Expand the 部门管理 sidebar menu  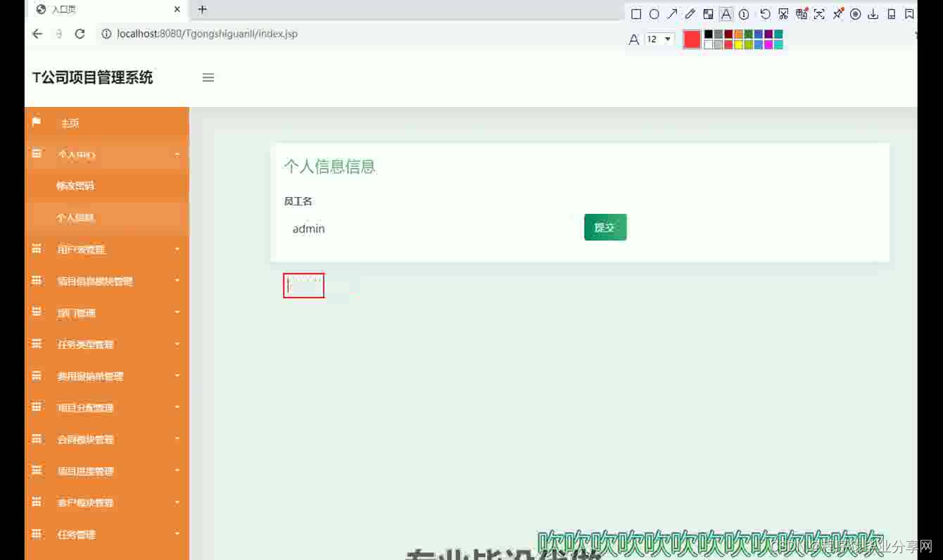107,312
